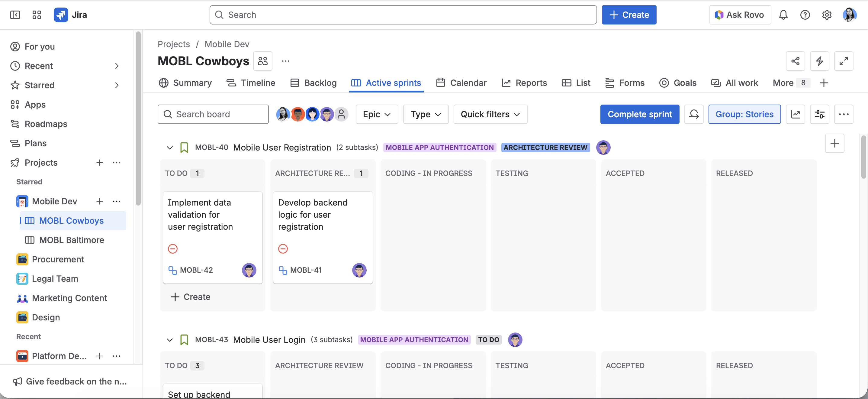Image resolution: width=868 pixels, height=399 pixels.
Task: Open the Timeline tab
Action: tap(251, 83)
